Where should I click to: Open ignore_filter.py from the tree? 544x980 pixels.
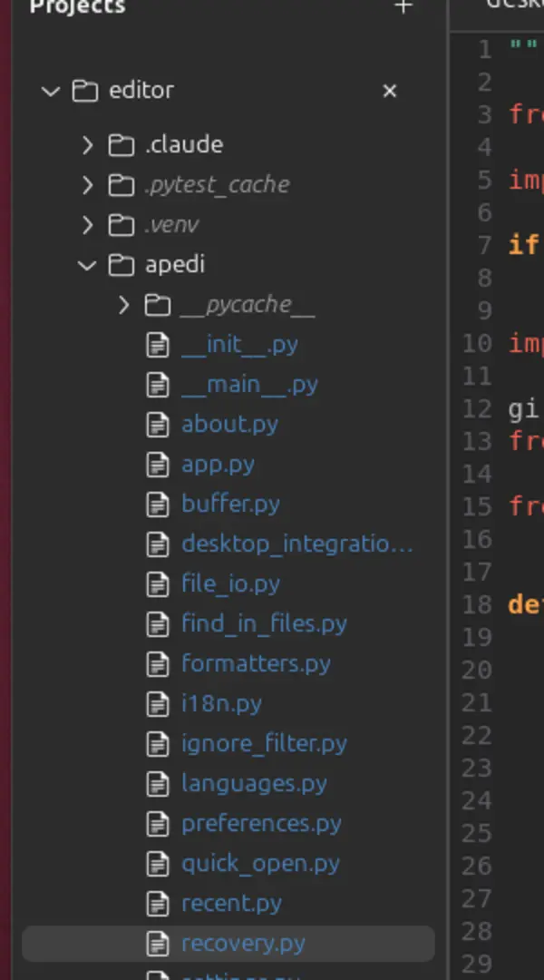click(x=264, y=745)
